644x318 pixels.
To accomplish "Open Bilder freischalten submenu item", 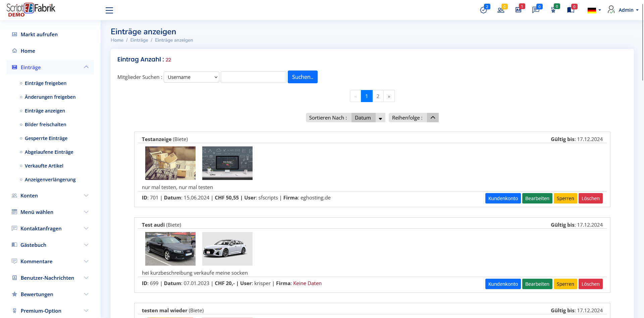I will click(46, 125).
